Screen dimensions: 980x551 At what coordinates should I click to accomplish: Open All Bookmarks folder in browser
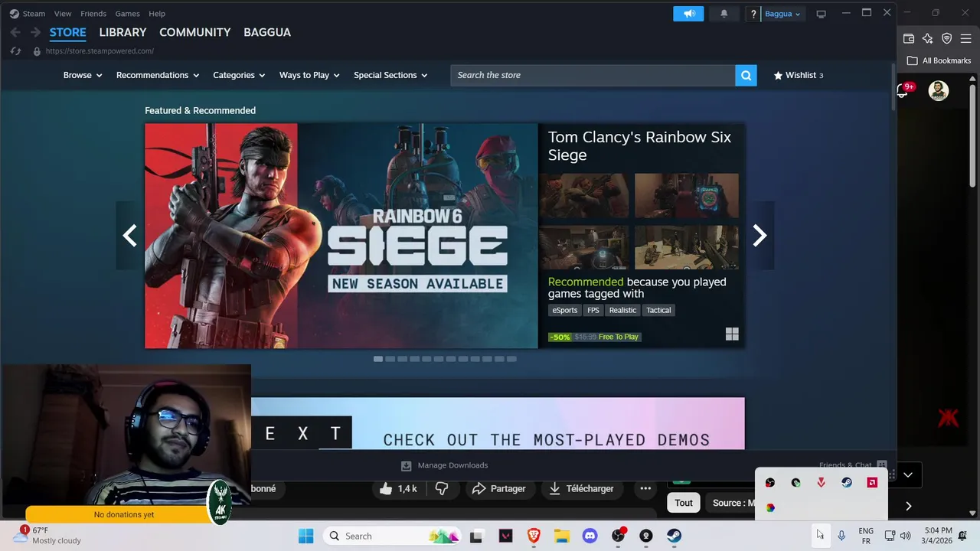939,60
